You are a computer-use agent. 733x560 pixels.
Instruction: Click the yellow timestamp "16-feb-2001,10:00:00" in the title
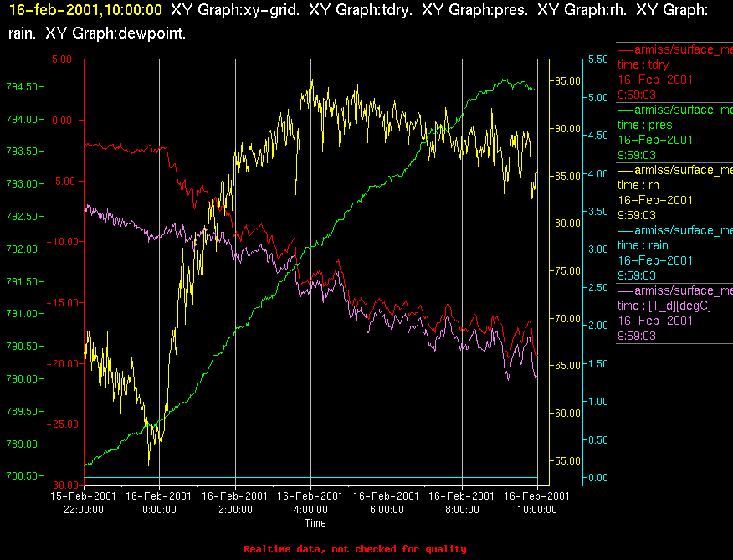86,10
